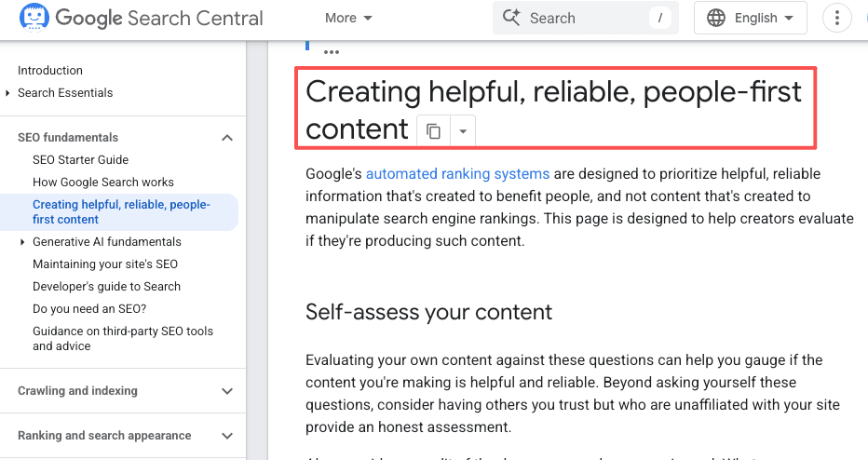Focus the Search input field
The height and width of the screenshot is (460, 868).
[x=585, y=18]
